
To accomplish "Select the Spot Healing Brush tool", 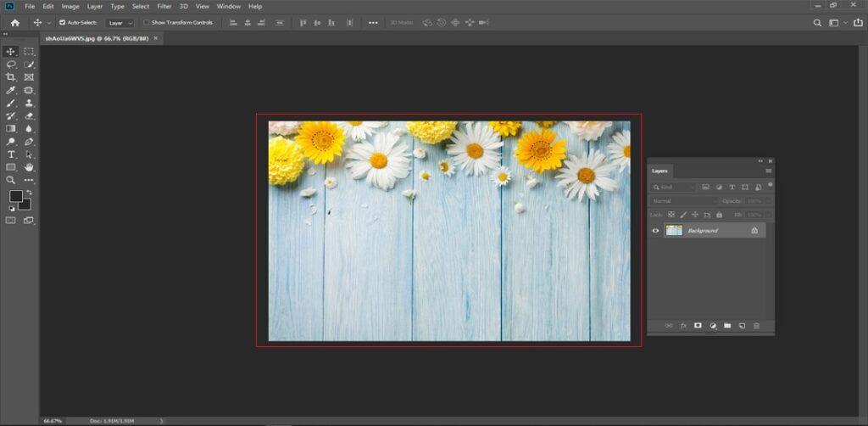I will tap(29, 90).
